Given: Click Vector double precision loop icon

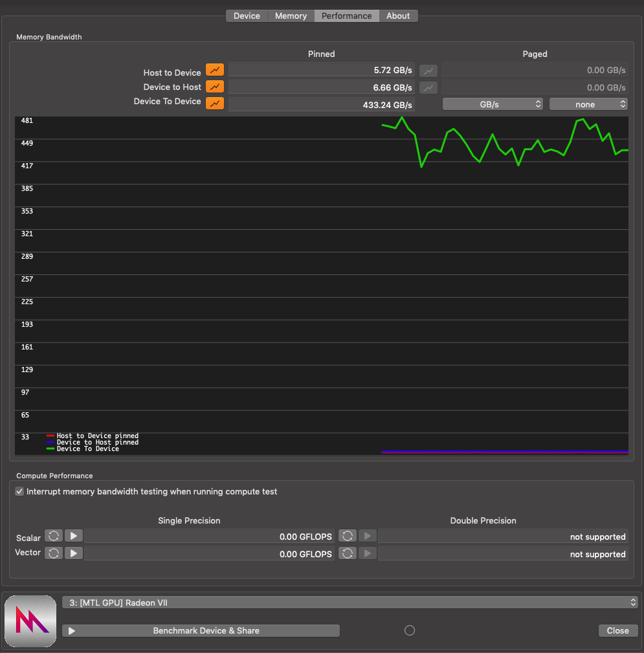Looking at the screenshot, I should (x=348, y=553).
